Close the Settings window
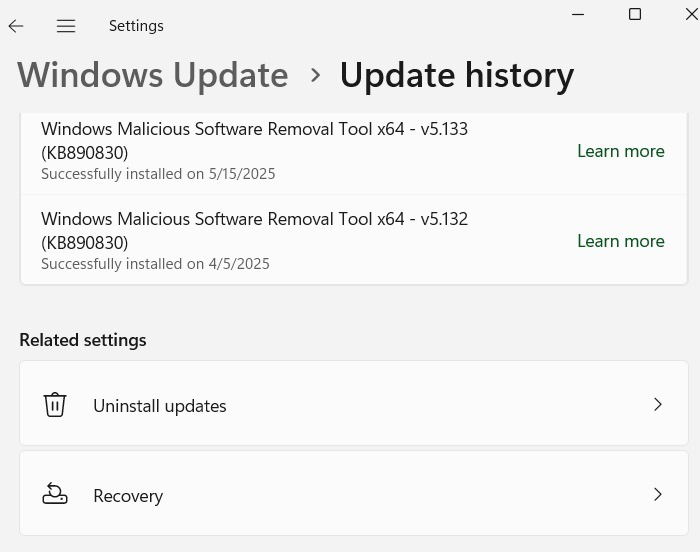 coord(690,14)
